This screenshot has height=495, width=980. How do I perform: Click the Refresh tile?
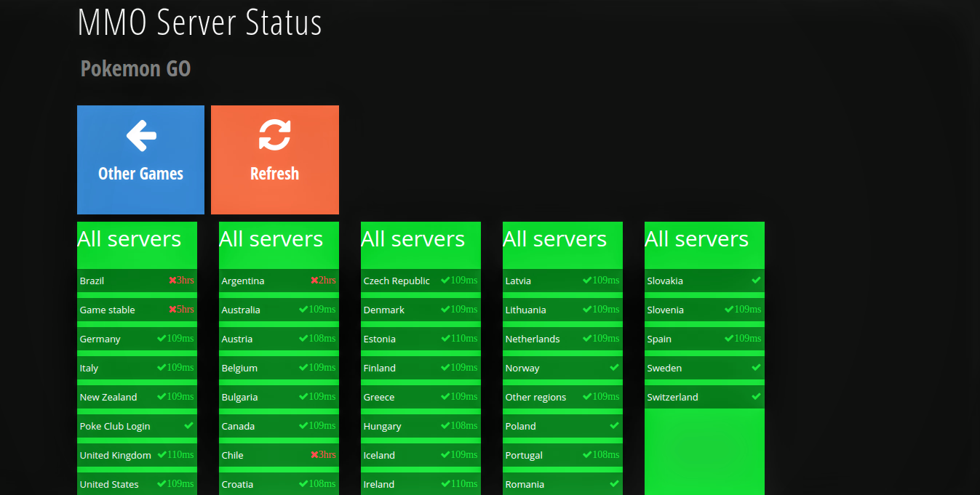click(275, 160)
